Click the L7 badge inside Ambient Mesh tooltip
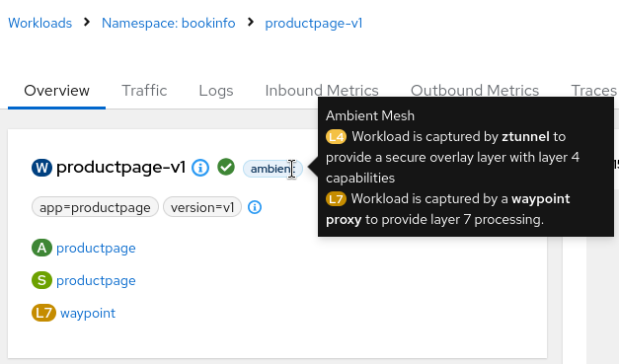Image resolution: width=619 pixels, height=364 pixels. pos(336,198)
